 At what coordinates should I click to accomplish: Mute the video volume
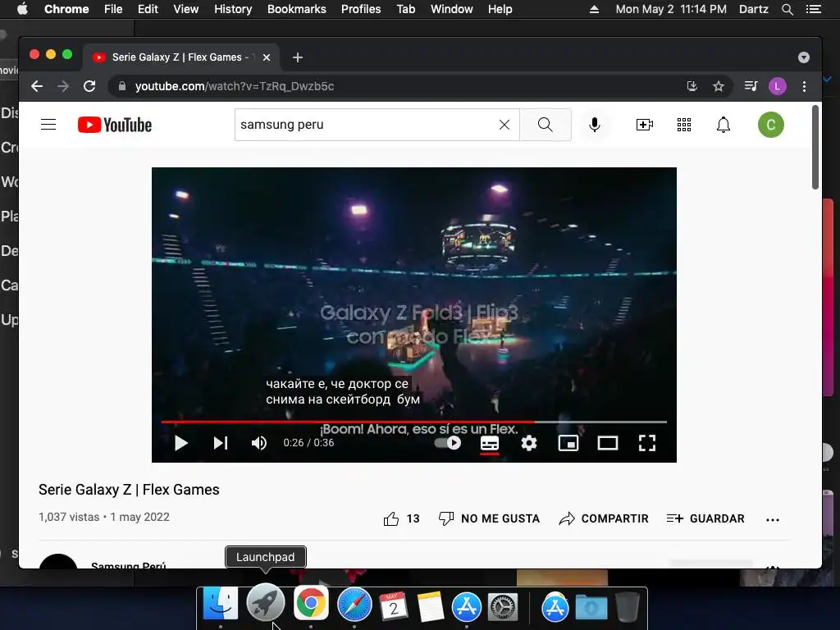(x=259, y=443)
